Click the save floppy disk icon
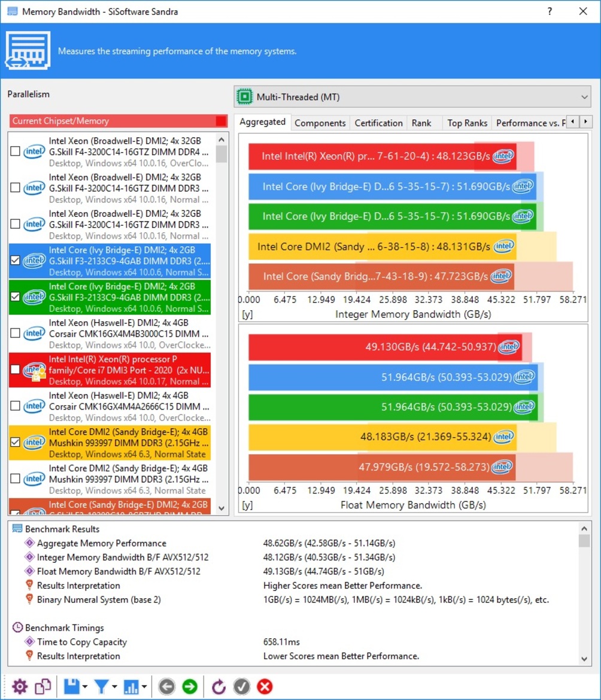Viewport: 601px width, 700px height. pyautogui.click(x=72, y=686)
